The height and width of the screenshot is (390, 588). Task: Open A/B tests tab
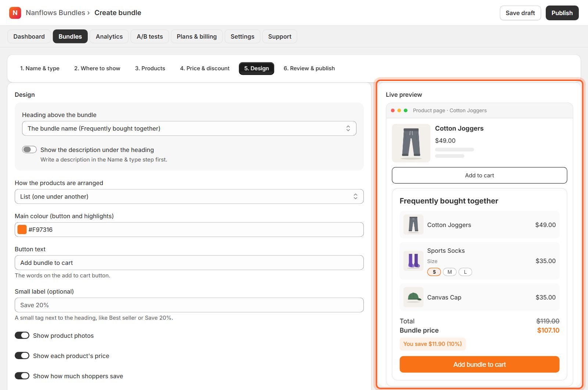(x=150, y=36)
